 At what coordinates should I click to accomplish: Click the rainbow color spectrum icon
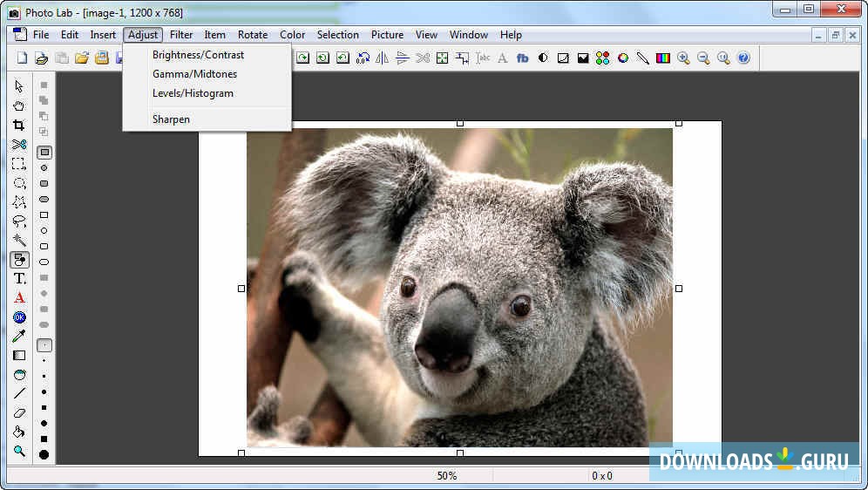[663, 58]
